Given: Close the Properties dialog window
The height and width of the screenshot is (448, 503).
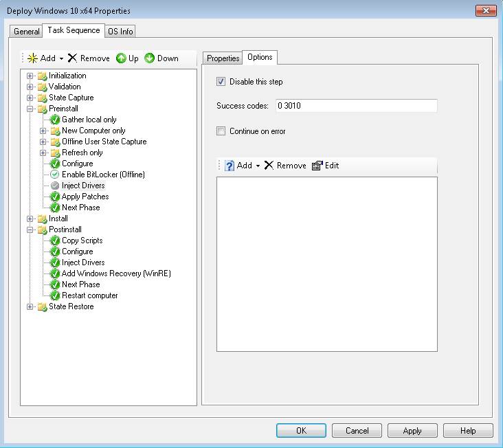Looking at the screenshot, I should click(x=486, y=10).
